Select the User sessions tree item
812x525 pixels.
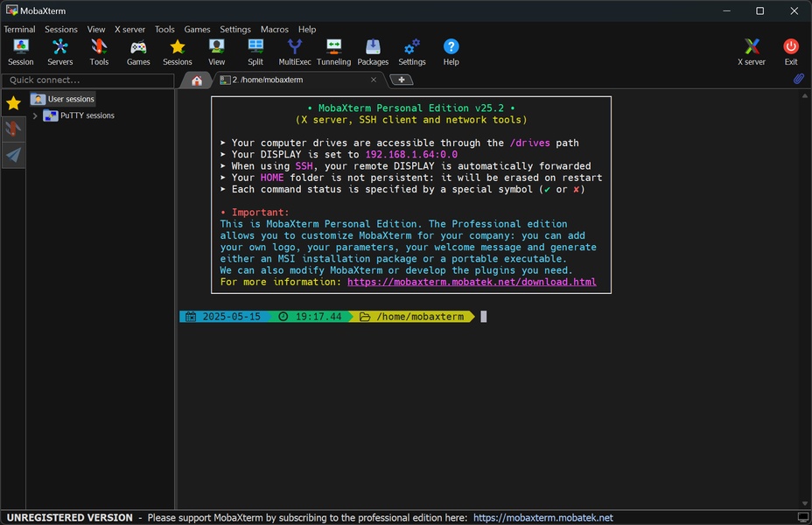point(70,100)
